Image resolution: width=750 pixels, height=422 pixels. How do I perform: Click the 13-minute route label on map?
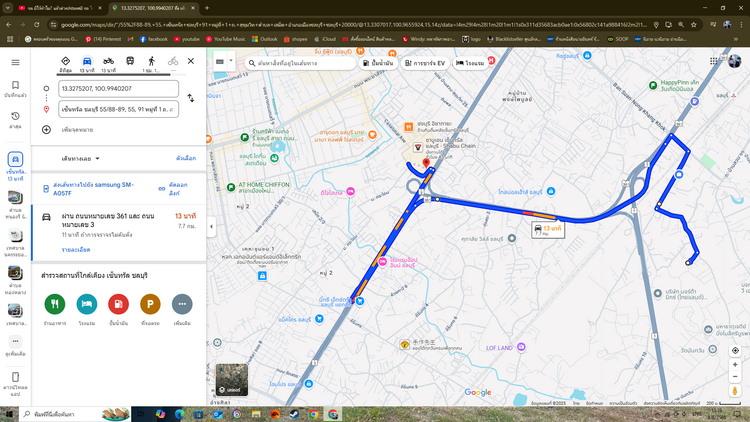[x=548, y=229]
